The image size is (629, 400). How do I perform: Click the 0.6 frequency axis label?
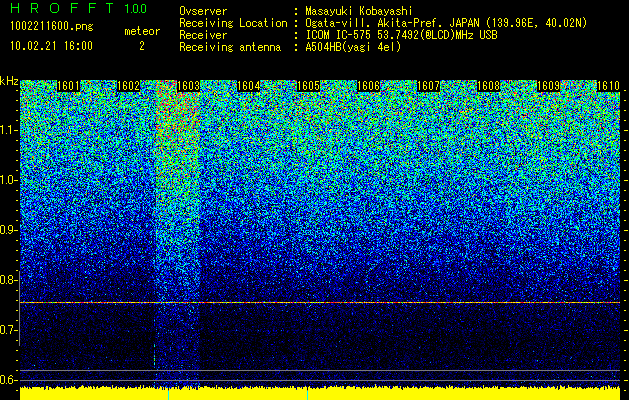[9, 380]
